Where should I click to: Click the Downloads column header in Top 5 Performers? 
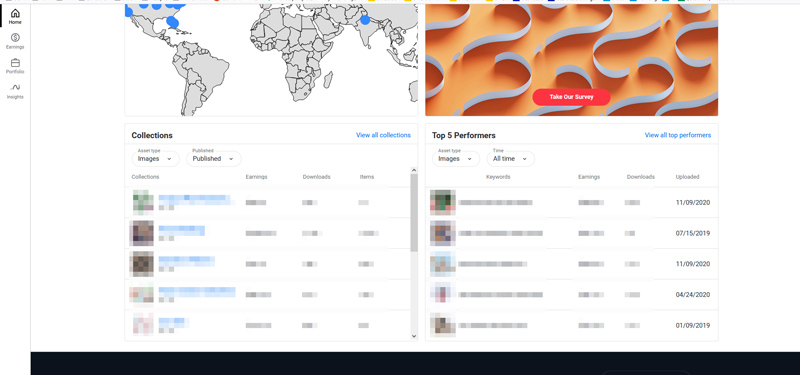tap(641, 177)
